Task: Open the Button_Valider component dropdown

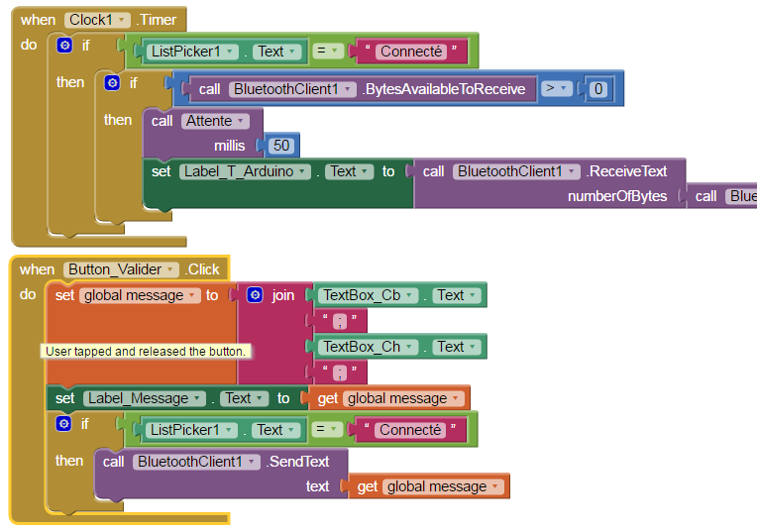Action: click(x=121, y=269)
